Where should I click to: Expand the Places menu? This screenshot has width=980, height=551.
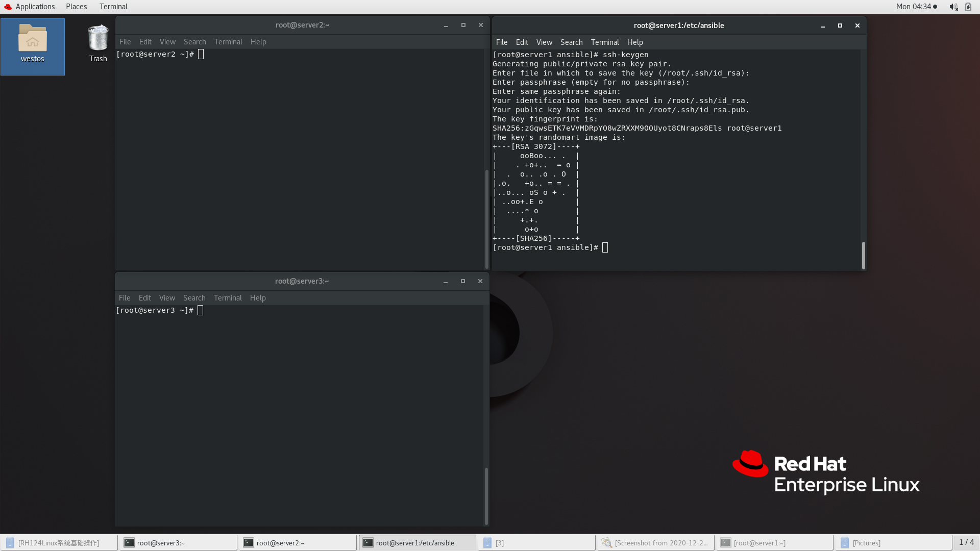76,7
